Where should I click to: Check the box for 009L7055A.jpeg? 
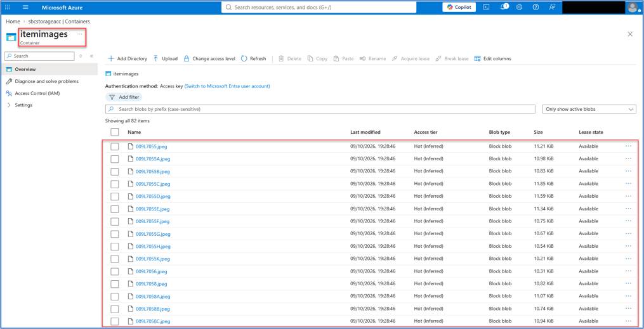[115, 158]
